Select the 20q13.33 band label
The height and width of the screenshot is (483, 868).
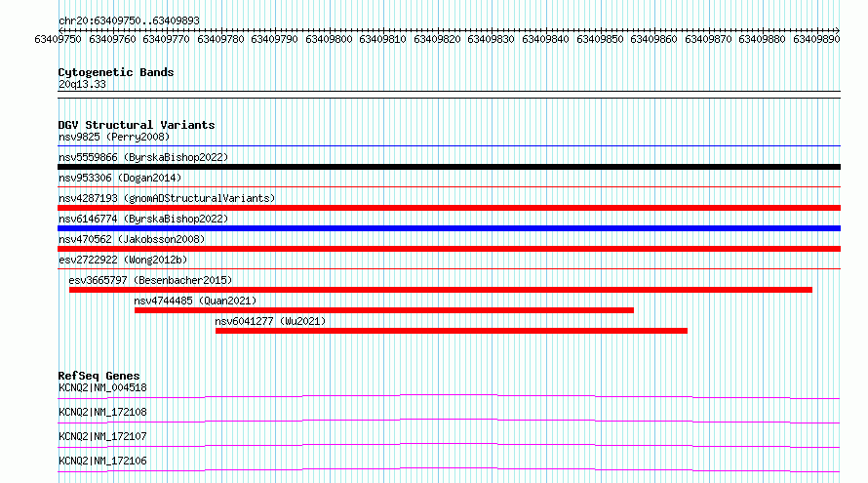(82, 84)
